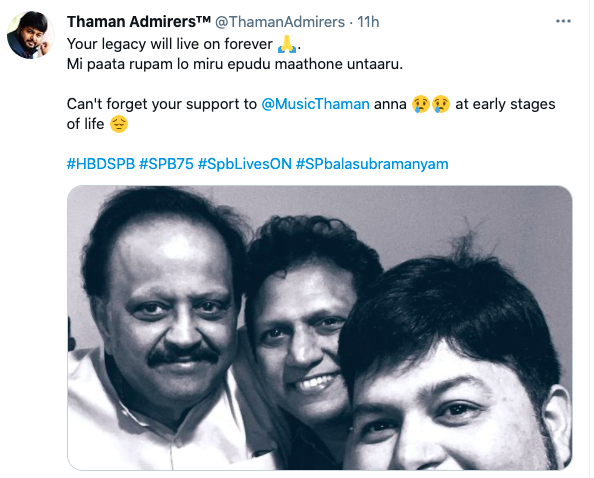594x478 pixels.
Task: Open the #HBDSPB hashtag
Action: (x=101, y=164)
